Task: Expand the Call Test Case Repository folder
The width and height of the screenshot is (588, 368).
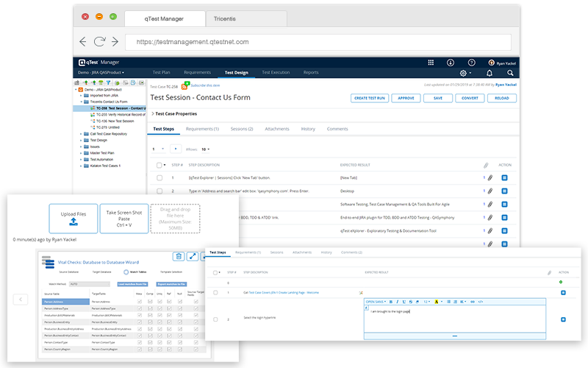Action: [81, 134]
